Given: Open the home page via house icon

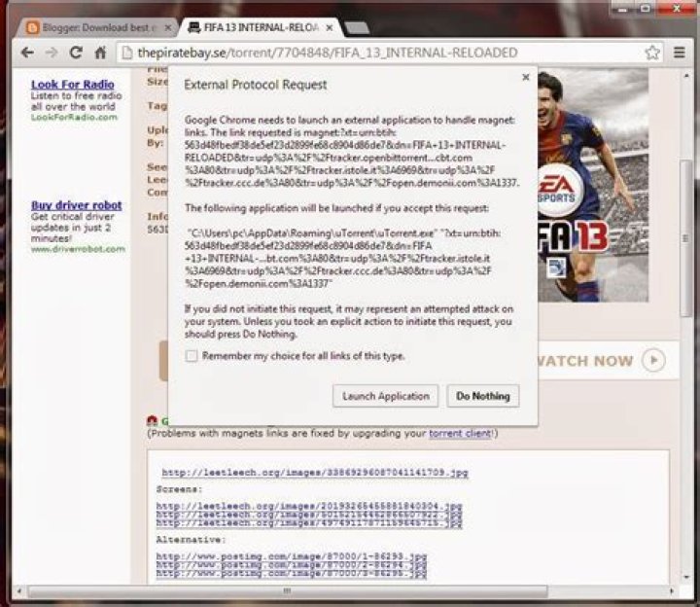Looking at the screenshot, I should point(100,53).
